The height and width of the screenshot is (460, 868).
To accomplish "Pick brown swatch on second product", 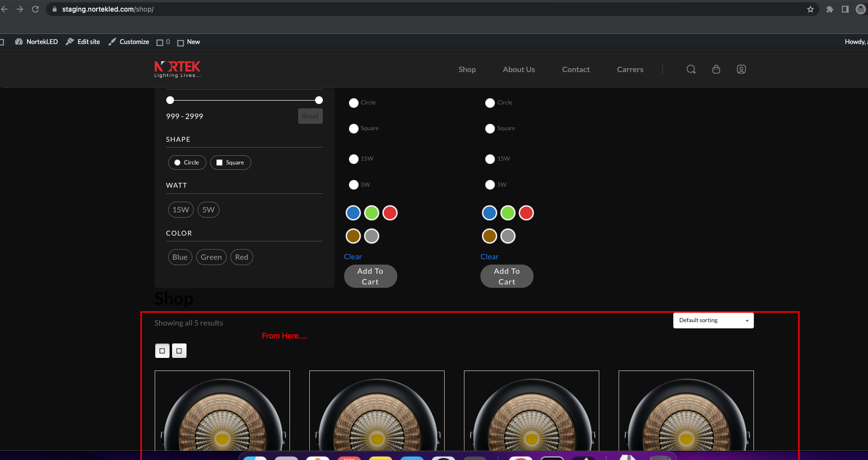I will point(490,236).
